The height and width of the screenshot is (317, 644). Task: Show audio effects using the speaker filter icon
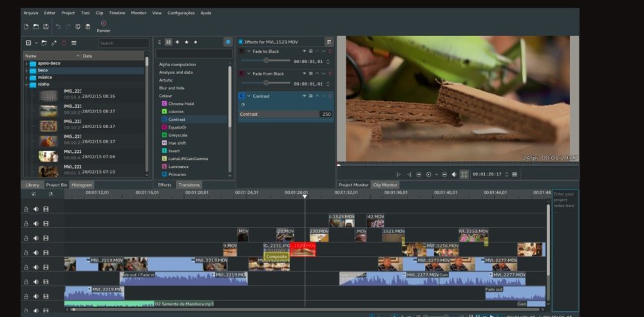tap(177, 42)
